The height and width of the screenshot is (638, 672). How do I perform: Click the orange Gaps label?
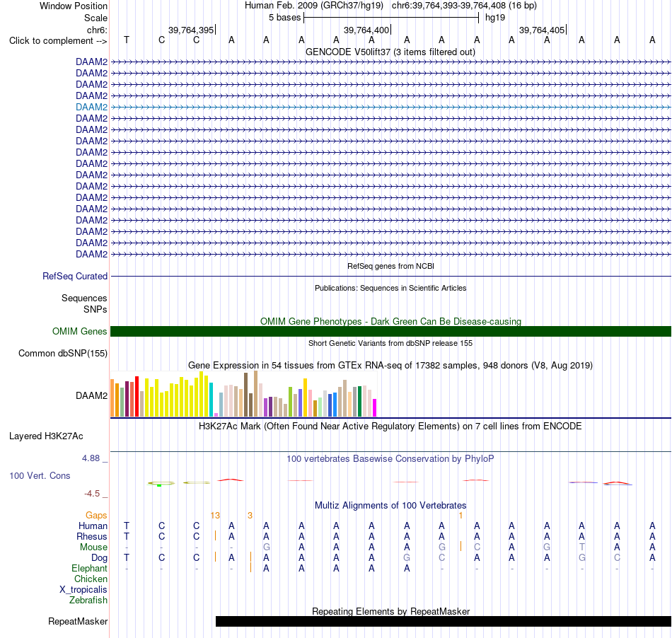click(x=96, y=515)
